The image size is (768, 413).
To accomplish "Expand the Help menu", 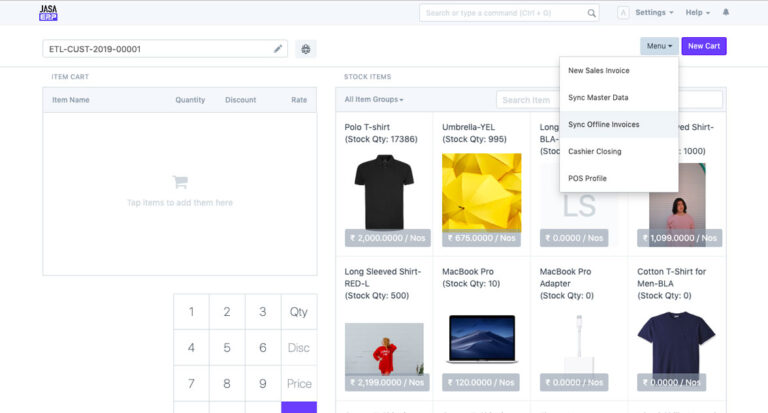I will (x=697, y=13).
